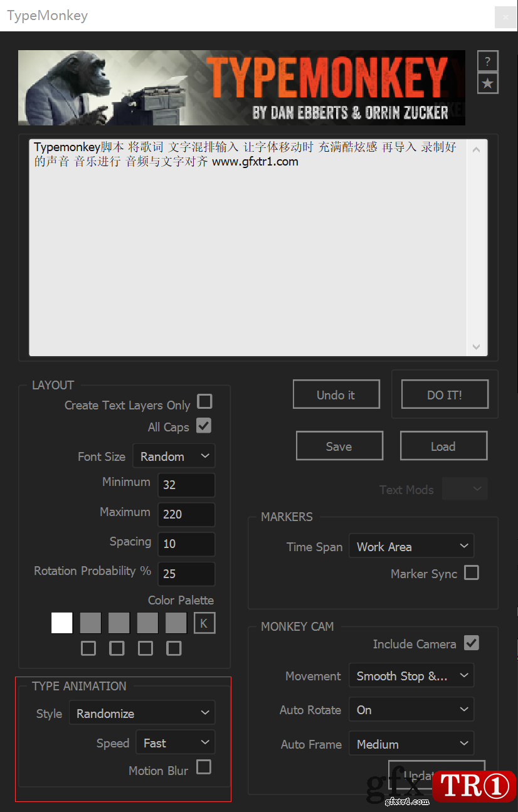Click the text area scroll down arrow
Screen dimensions: 518x812
click(476, 347)
